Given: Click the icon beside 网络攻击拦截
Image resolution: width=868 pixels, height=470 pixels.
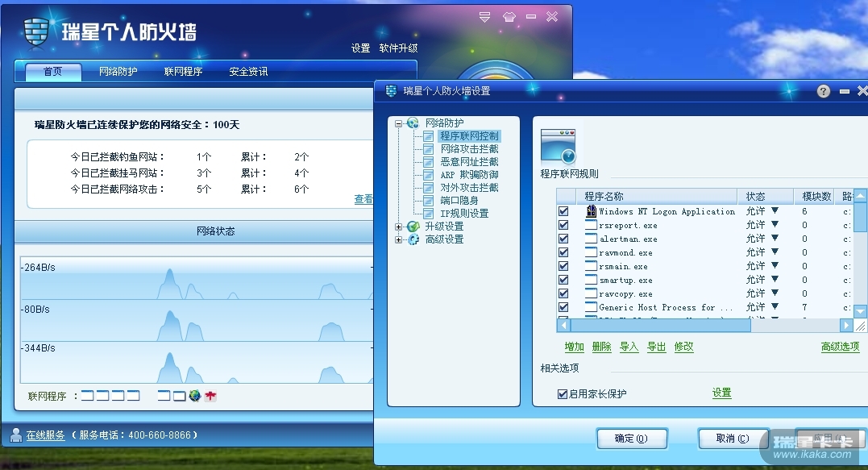Looking at the screenshot, I should pos(428,149).
